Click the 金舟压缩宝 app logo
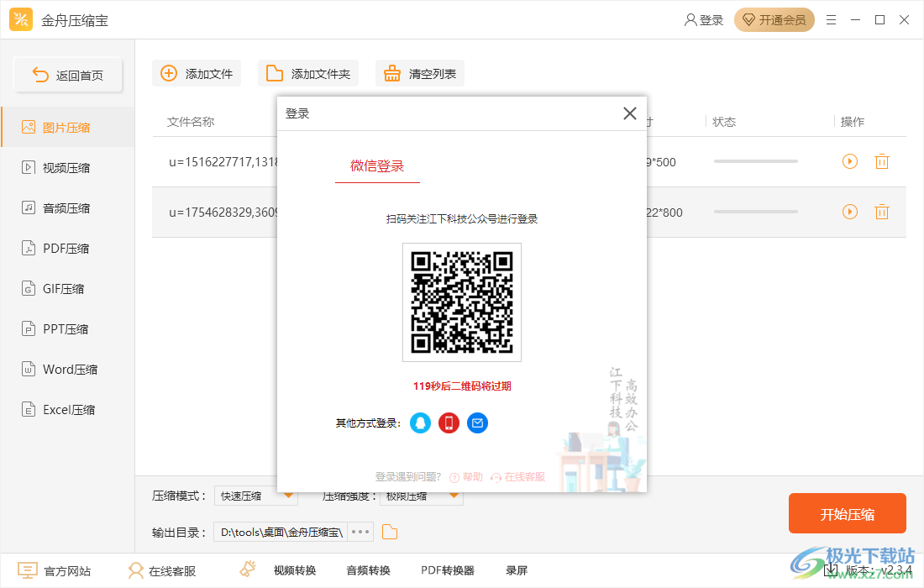The width and height of the screenshot is (924, 588). pyautogui.click(x=21, y=20)
